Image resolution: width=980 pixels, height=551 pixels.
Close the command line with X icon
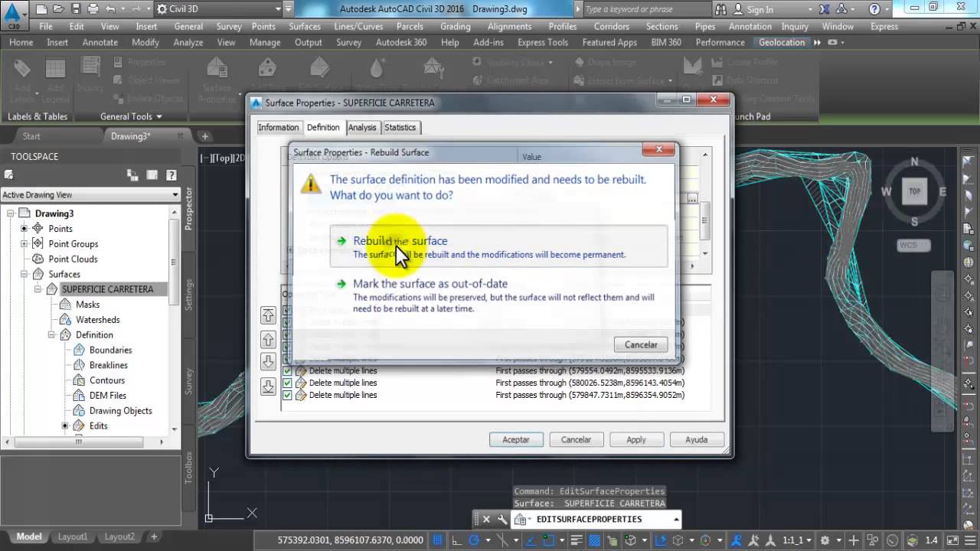tap(486, 519)
